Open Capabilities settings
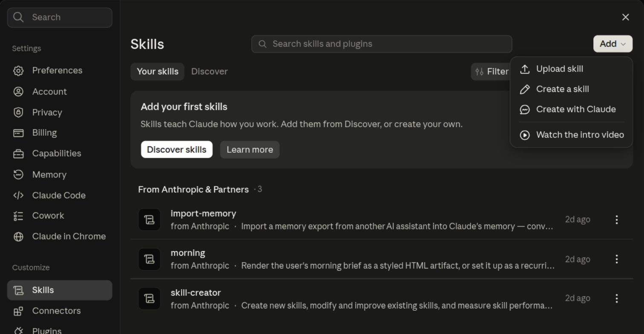644x334 pixels. [x=60, y=154]
